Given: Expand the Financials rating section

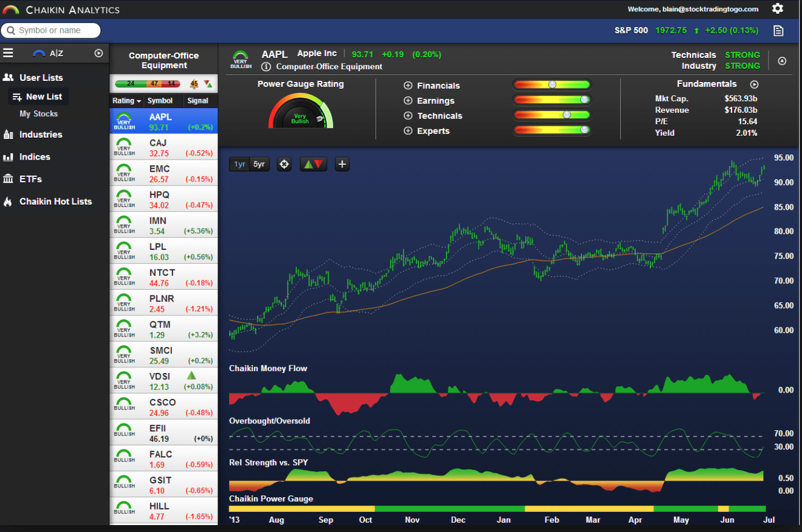Looking at the screenshot, I should (408, 86).
